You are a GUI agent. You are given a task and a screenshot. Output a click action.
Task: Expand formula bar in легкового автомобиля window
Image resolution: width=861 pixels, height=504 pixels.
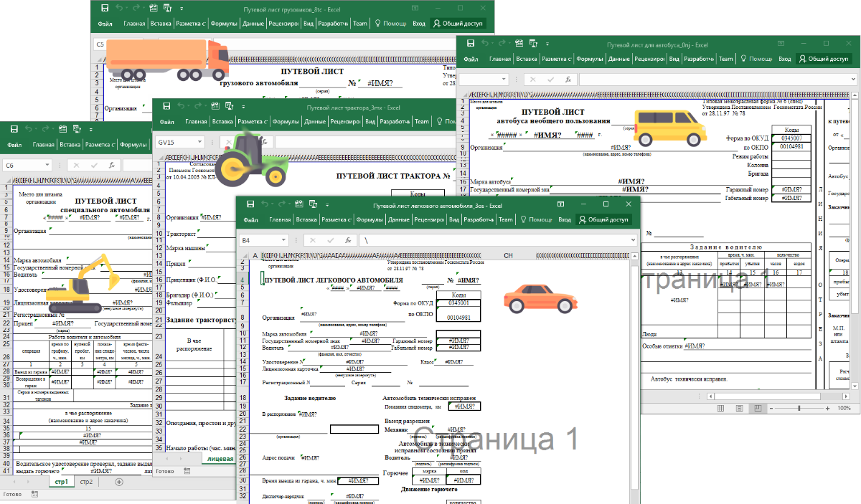click(x=632, y=240)
